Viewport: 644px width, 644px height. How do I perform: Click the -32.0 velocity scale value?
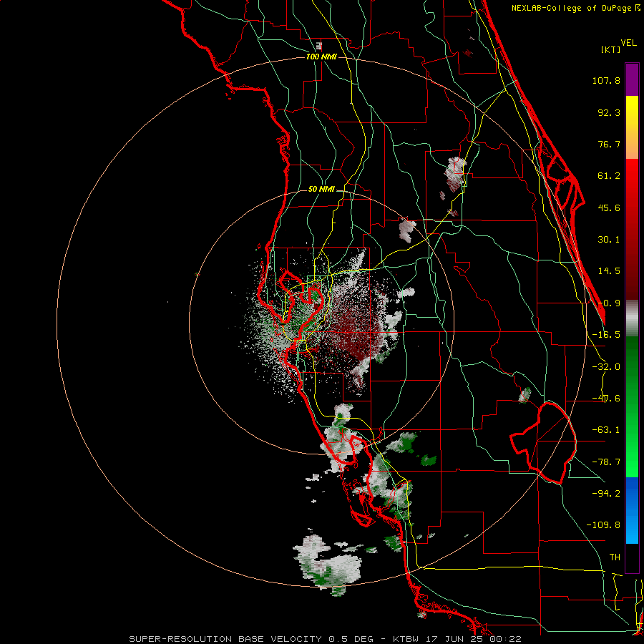click(x=606, y=367)
